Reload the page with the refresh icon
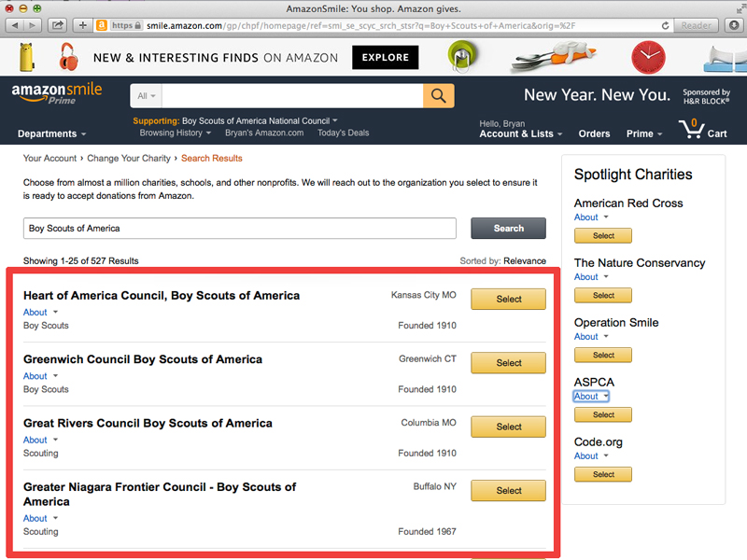Viewport: 747px width, 560px height. (665, 26)
